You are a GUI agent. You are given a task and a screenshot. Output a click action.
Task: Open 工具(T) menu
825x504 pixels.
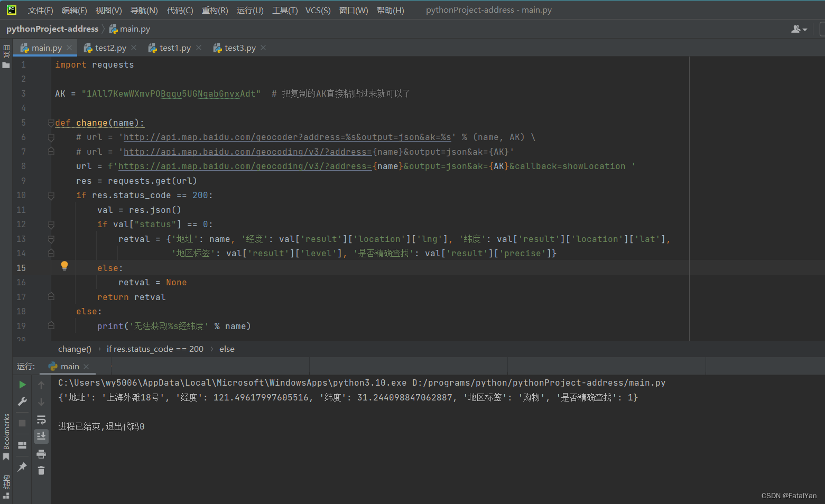click(x=284, y=10)
